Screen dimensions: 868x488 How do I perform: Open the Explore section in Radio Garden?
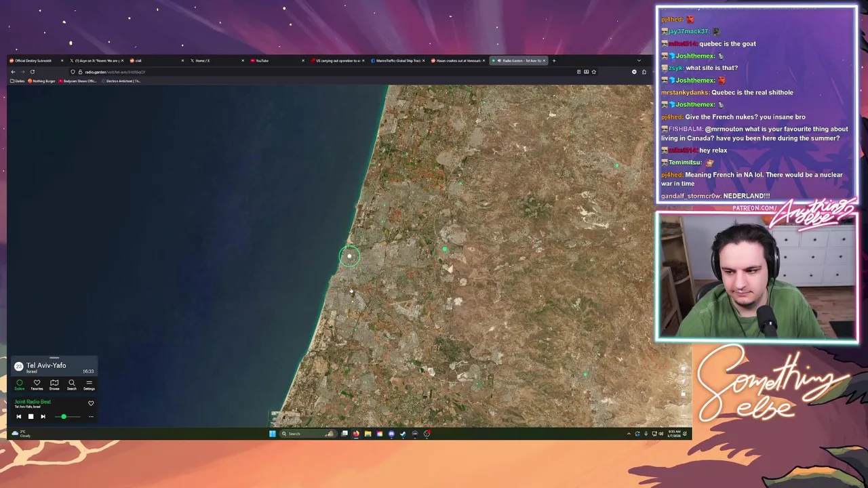(19, 384)
